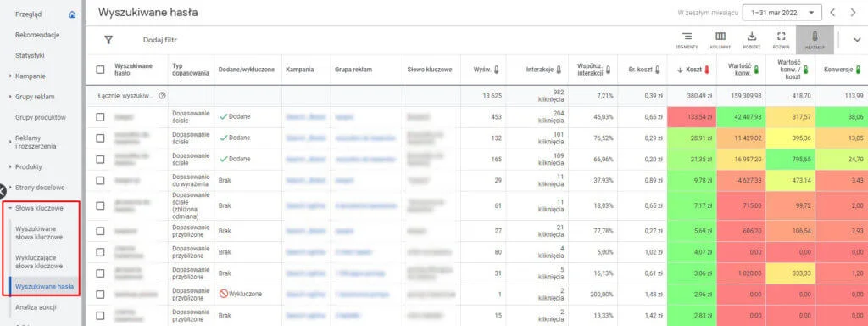Screen dimensions: 868x326
Task: Select Wyszukiwane słowa kluczowe submenu item
Action: click(x=39, y=233)
